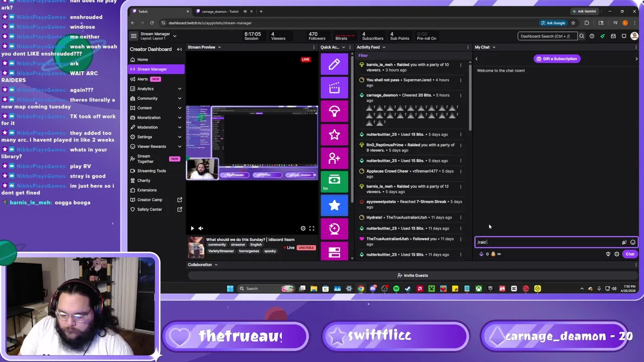Click the Dashboard Search field
This screenshot has width=644, height=362.
tap(547, 36)
